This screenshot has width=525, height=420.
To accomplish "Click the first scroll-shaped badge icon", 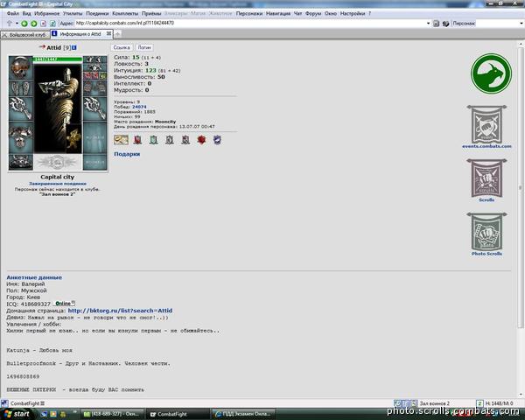I will click(x=121, y=140).
